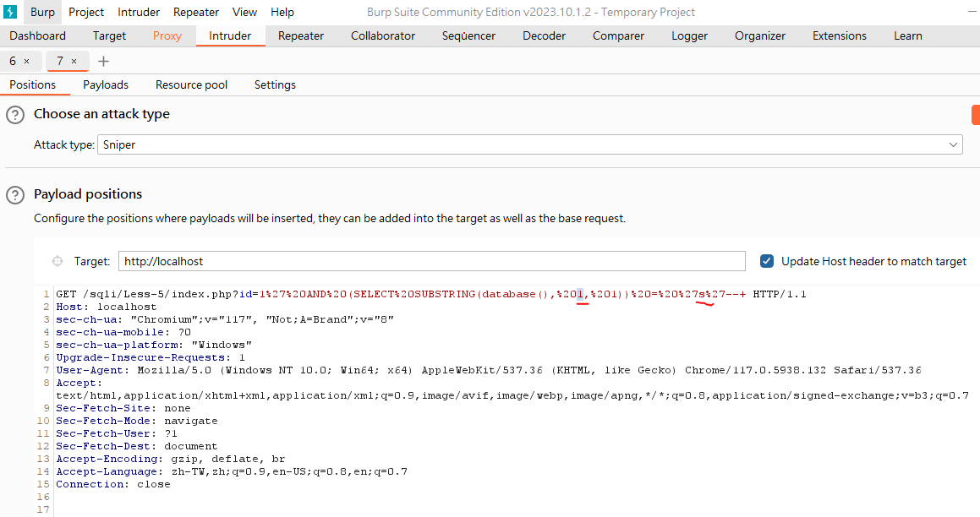The image size is (980, 517).
Task: Click the User-Agent header line
Action: (489, 370)
